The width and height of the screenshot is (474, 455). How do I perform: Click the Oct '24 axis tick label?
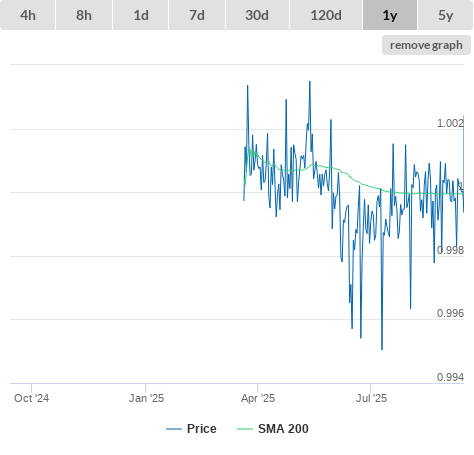(32, 398)
